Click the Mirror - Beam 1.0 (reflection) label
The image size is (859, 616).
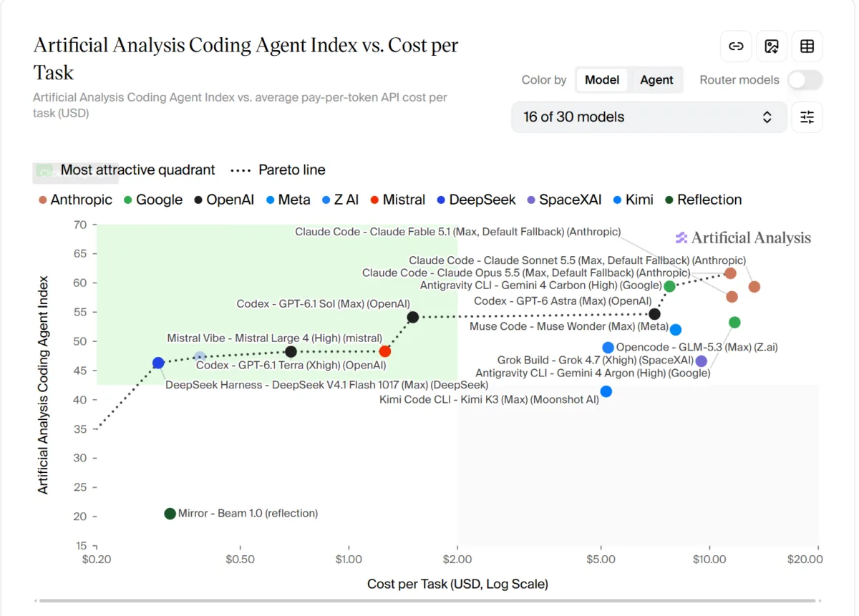pyautogui.click(x=248, y=513)
